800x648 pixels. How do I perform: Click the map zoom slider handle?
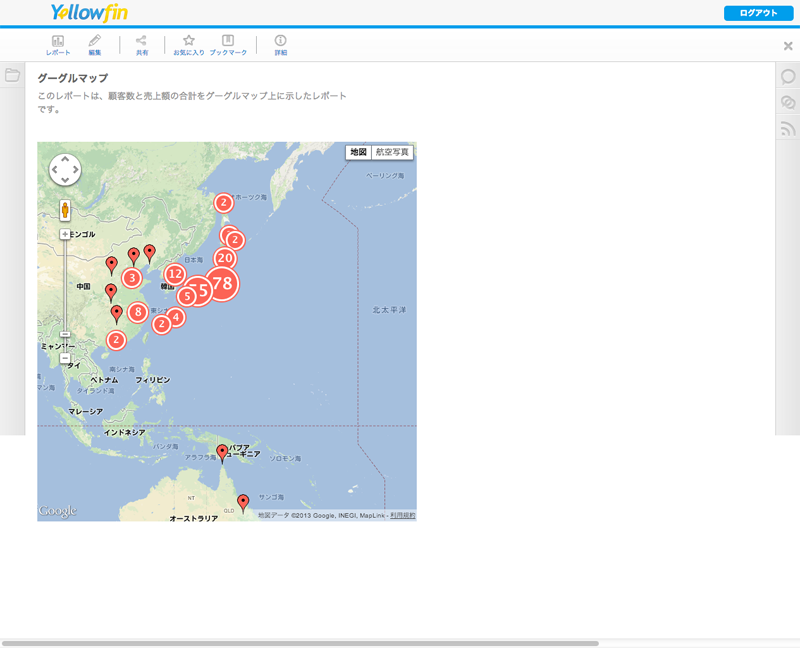[65, 334]
